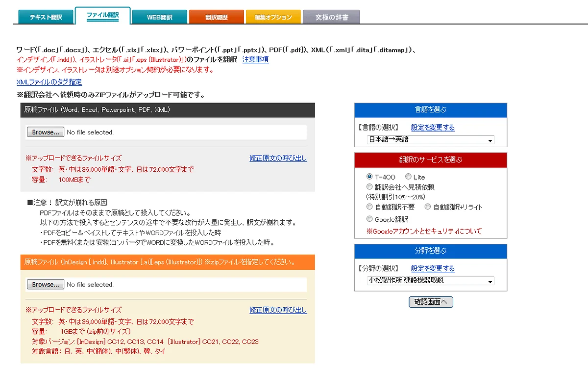Click 'No file selected.' text in the InDesign section
The height and width of the screenshot is (368, 588).
[x=90, y=285]
